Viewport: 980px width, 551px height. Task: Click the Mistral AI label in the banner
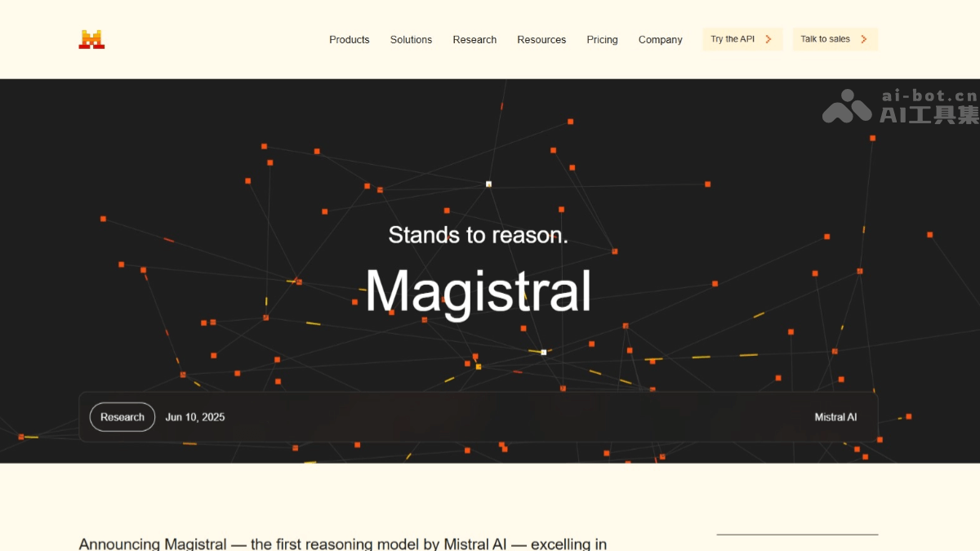point(835,416)
